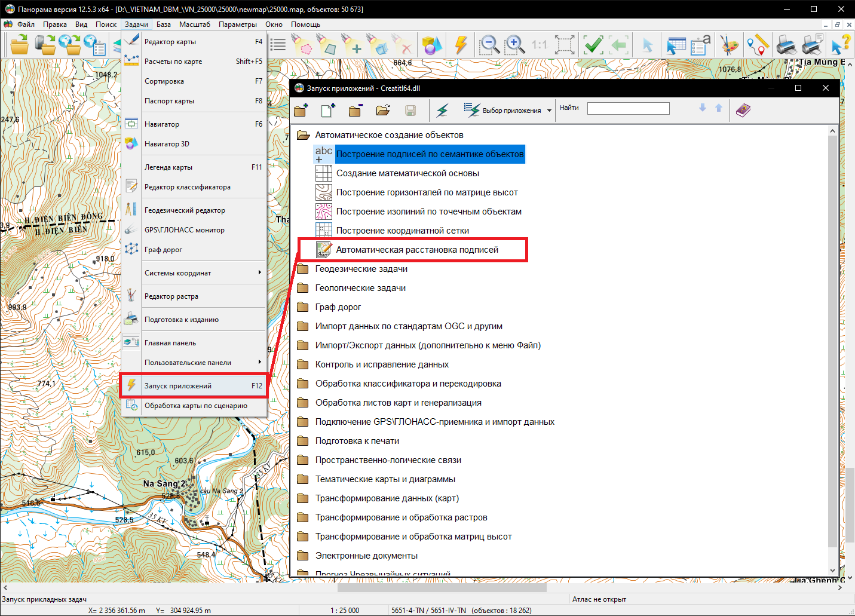Screen dimensions: 855x616
Task: Click the printer icon in main toolbar
Action: tap(786, 45)
